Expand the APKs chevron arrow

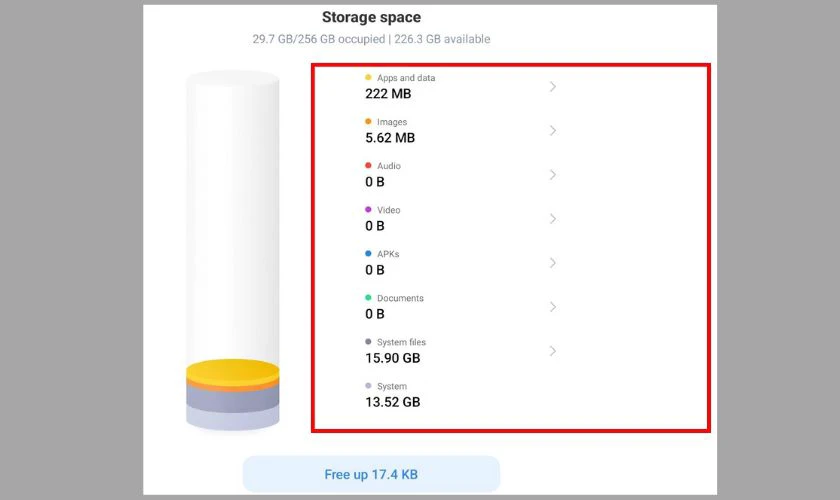click(553, 262)
